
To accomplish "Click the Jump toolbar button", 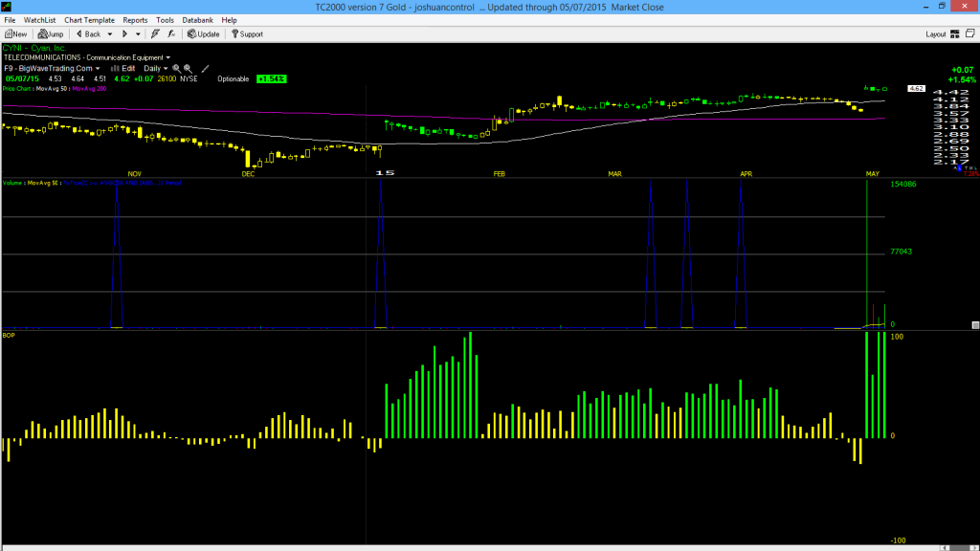I will point(51,34).
